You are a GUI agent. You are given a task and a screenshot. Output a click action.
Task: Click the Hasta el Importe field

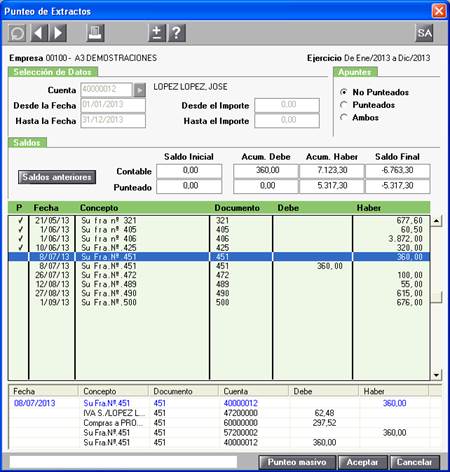point(287,120)
